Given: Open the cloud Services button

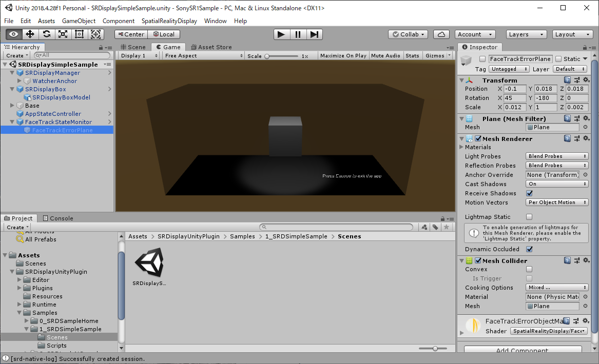Looking at the screenshot, I should [441, 34].
